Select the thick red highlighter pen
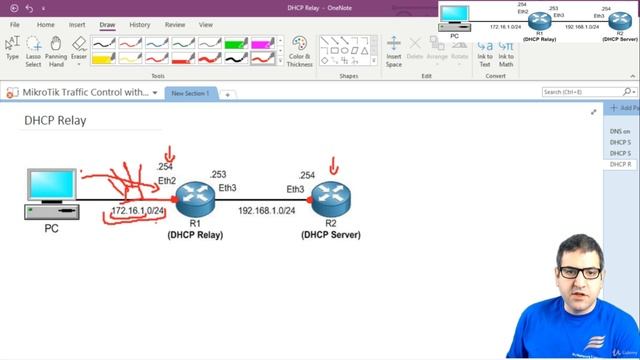640x360 pixels. 183,58
